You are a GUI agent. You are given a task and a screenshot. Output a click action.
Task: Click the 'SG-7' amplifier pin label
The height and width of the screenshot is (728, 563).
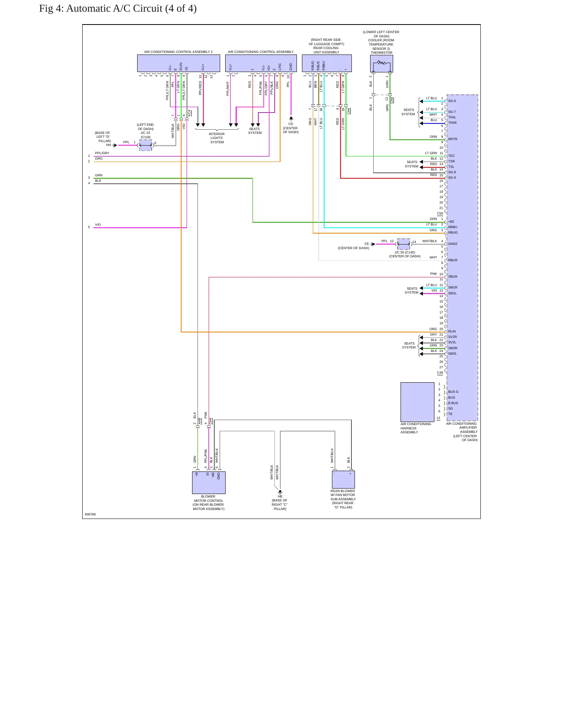click(452, 112)
